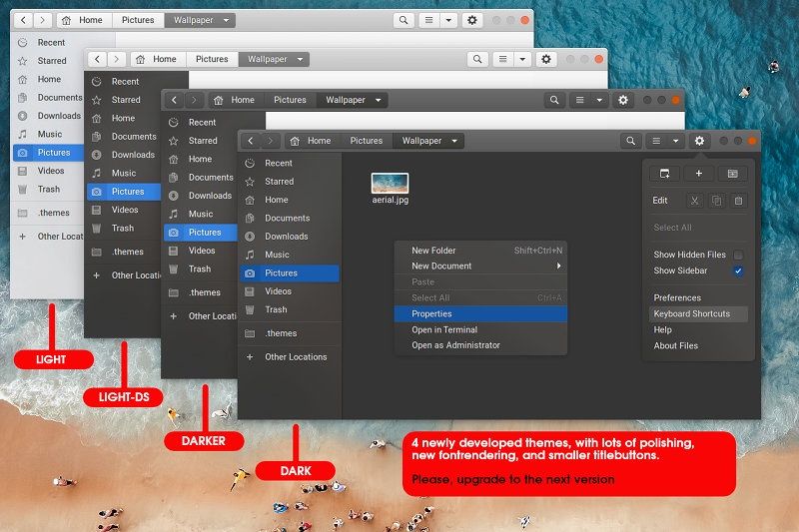Click the plus new tab icon in popover

coord(698,174)
